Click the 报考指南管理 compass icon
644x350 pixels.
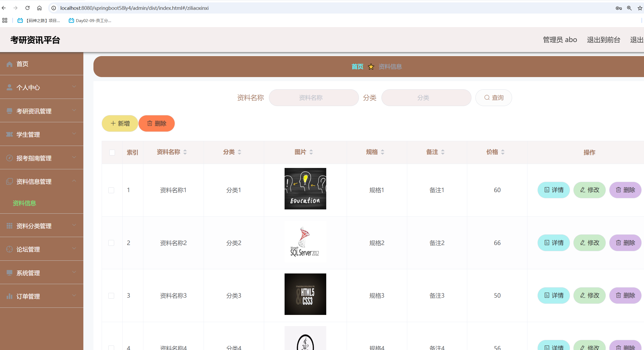[10, 158]
